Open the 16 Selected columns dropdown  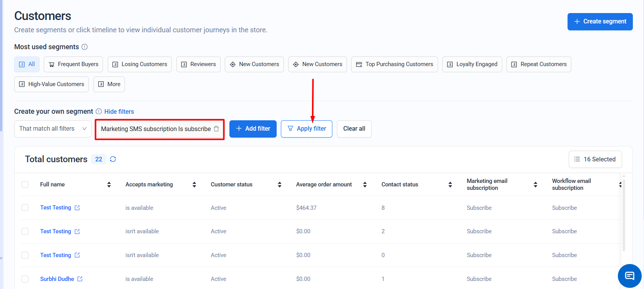click(x=595, y=159)
